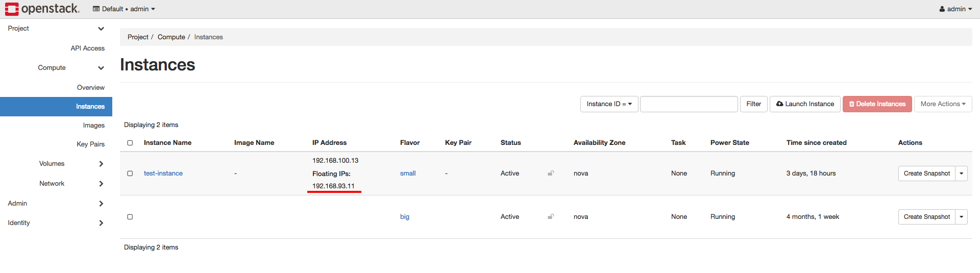The width and height of the screenshot is (980, 273).
Task: Click Availability Zone column header
Action: (599, 143)
